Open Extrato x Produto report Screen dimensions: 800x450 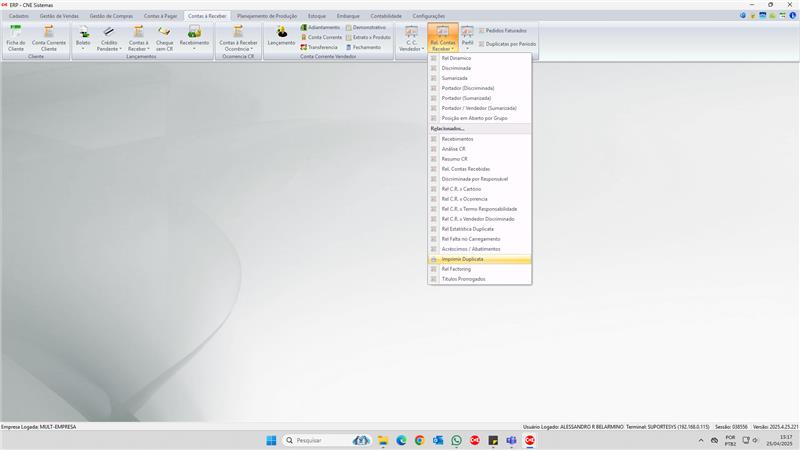coord(368,37)
